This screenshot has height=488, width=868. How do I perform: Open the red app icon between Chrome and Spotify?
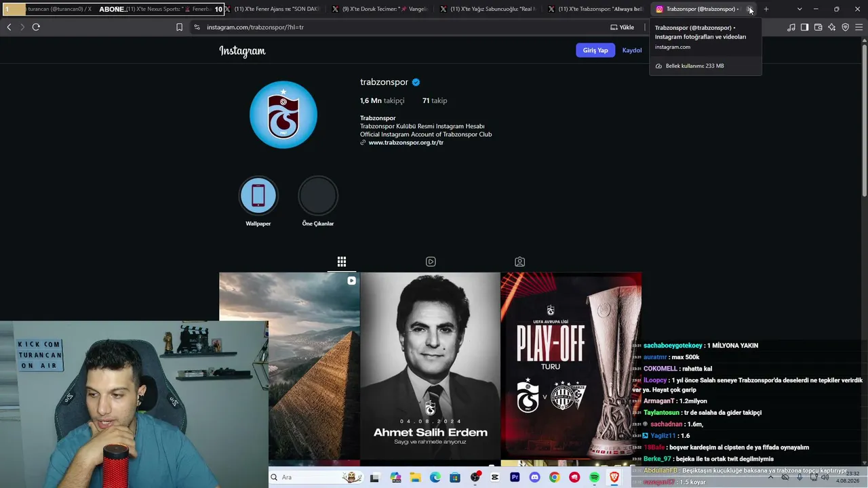(x=575, y=478)
